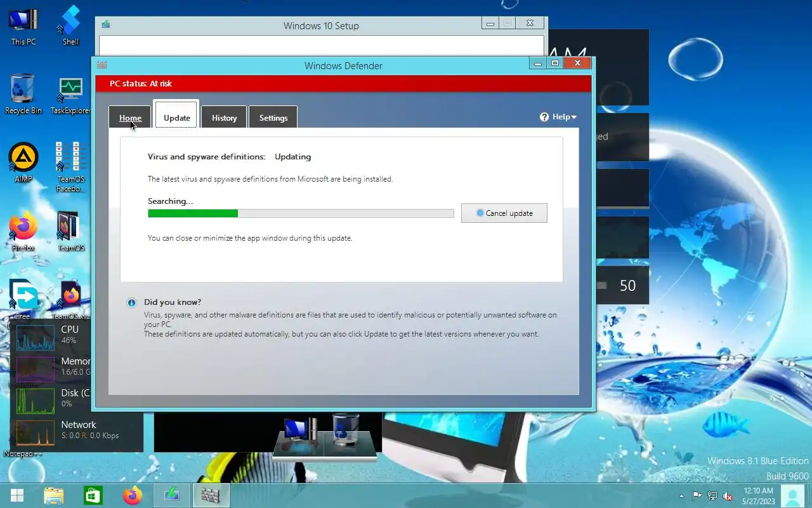This screenshot has height=508, width=812.
Task: Click the Windows Defender title bar icon
Action: (x=101, y=65)
